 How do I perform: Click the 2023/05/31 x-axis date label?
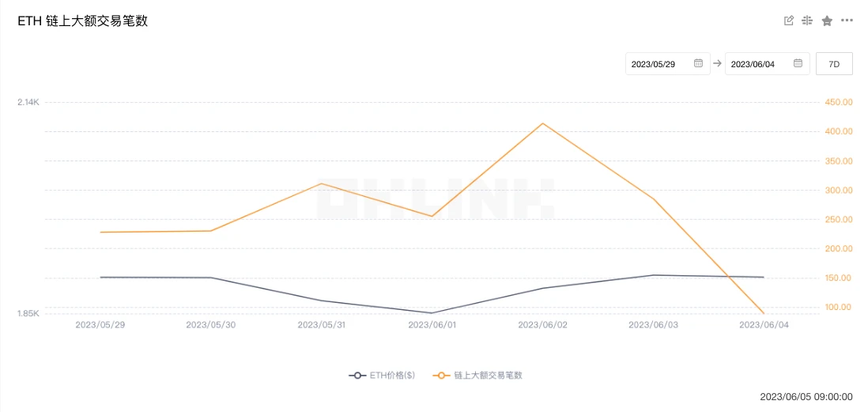click(x=321, y=324)
